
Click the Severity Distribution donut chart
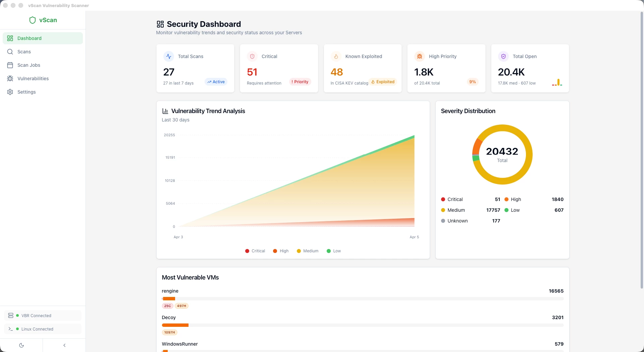(502, 154)
